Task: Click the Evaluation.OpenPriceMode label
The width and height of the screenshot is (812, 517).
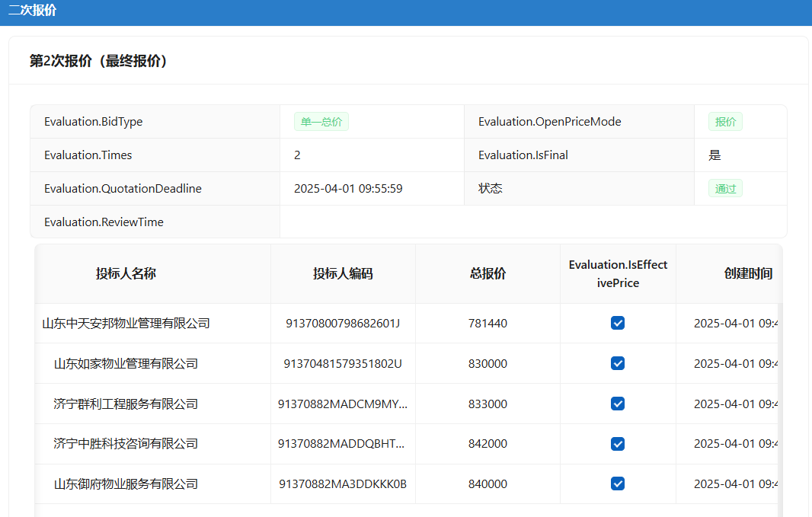Action: point(549,122)
